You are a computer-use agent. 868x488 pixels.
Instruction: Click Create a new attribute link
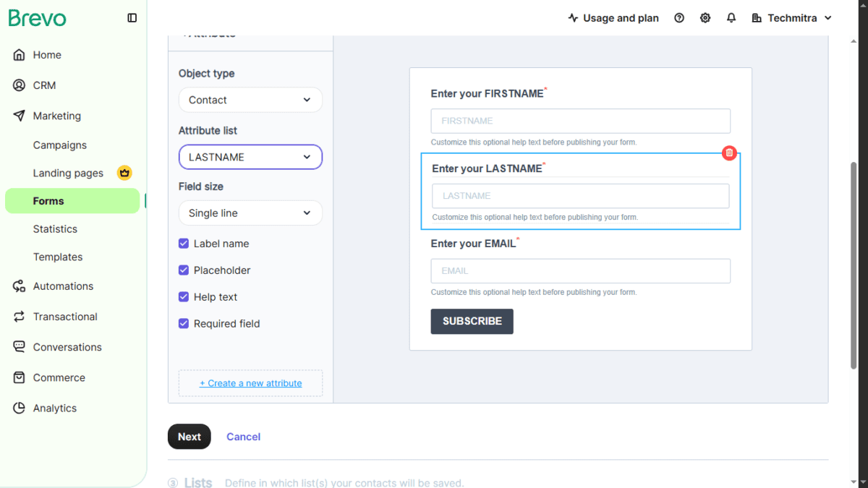coord(251,383)
